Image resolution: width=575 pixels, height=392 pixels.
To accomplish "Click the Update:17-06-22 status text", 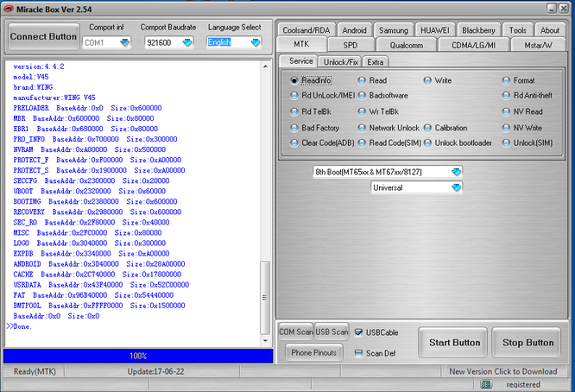I will pyautogui.click(x=155, y=371).
